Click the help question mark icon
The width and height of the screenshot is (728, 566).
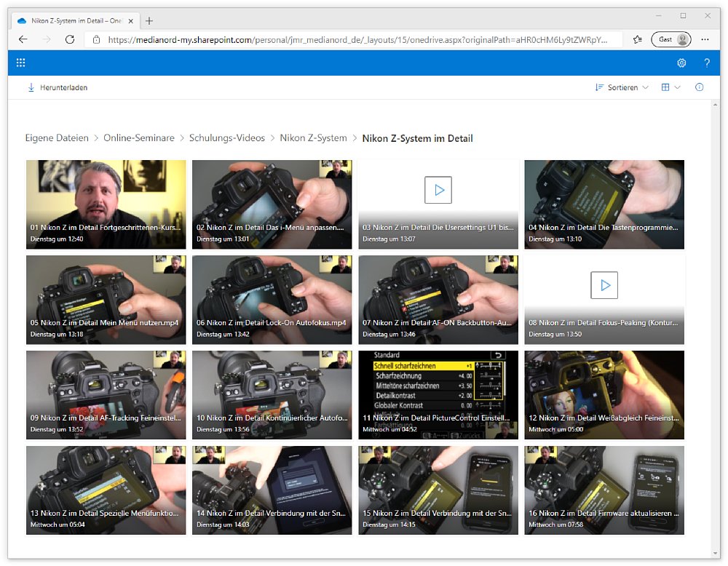707,63
